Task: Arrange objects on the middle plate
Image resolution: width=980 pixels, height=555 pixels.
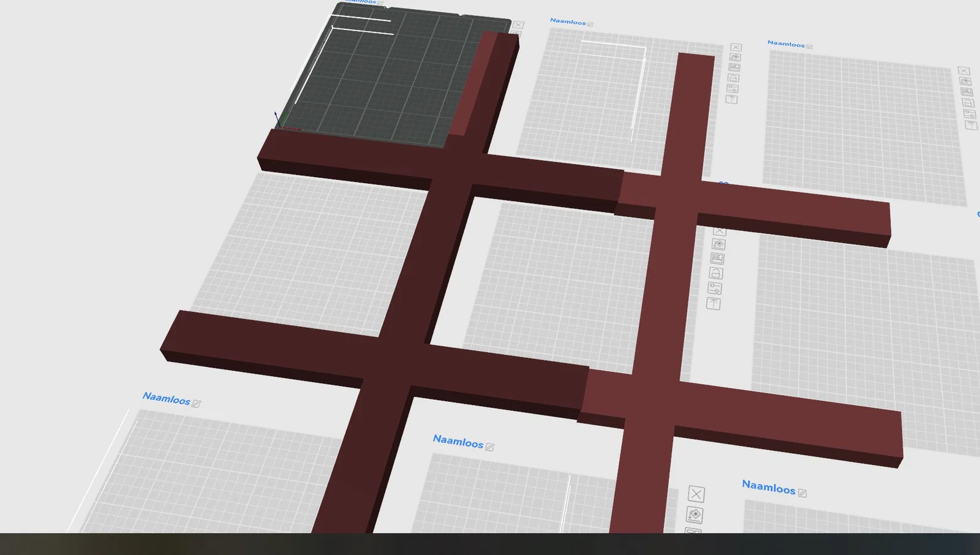Action: click(717, 259)
